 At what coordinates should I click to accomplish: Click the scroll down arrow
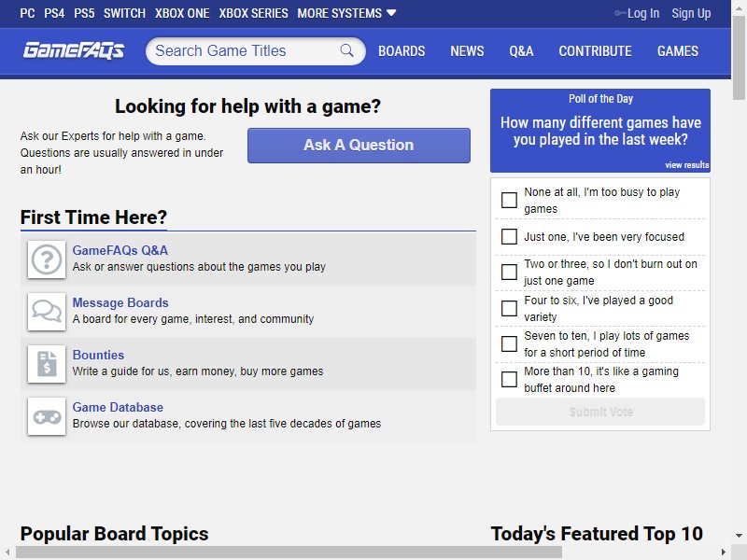(739, 536)
